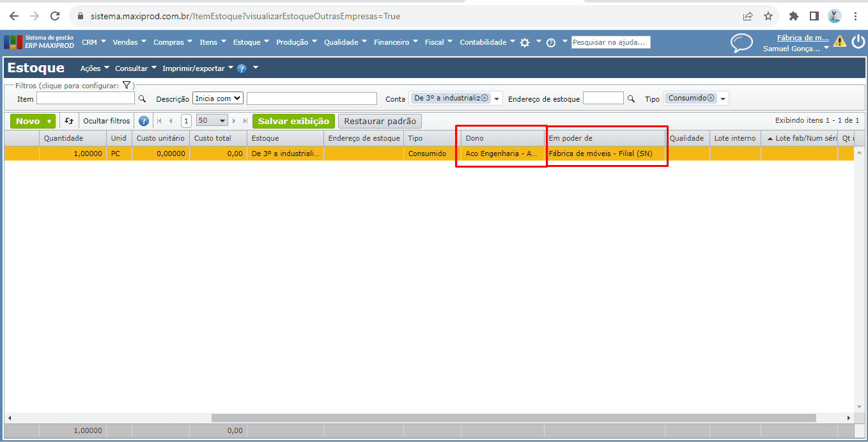The width and height of the screenshot is (868, 442).
Task: Click the Fábrica de m... company link
Action: [803, 38]
